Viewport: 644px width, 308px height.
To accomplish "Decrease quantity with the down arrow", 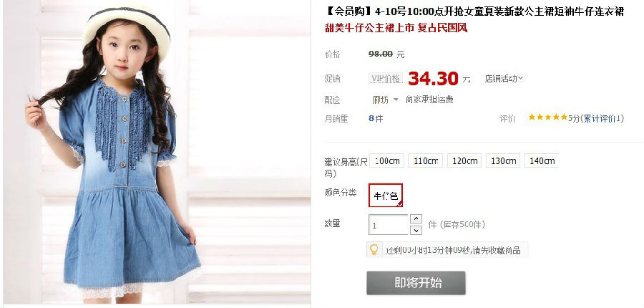I will pos(416,230).
